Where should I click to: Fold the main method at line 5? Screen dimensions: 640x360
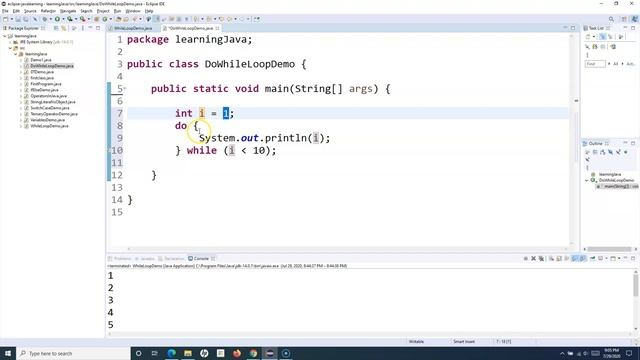124,88
